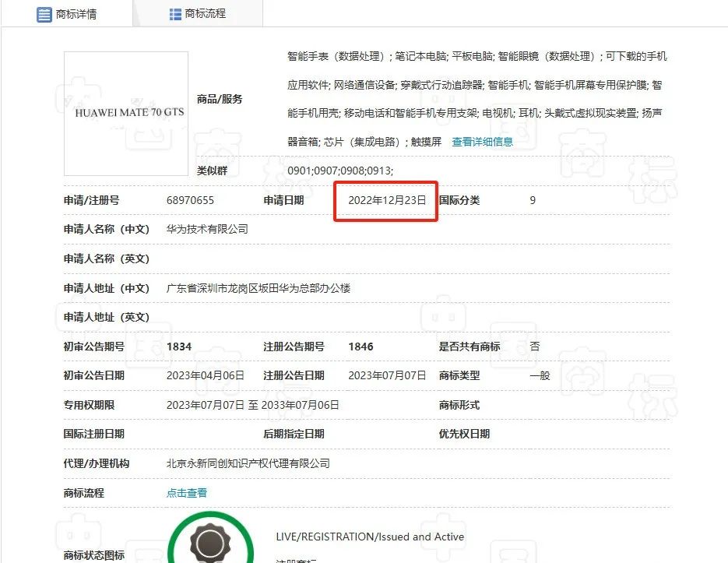This screenshot has width=728, height=563.
Task: Click the 后期指定日期 label
Action: coord(294,434)
